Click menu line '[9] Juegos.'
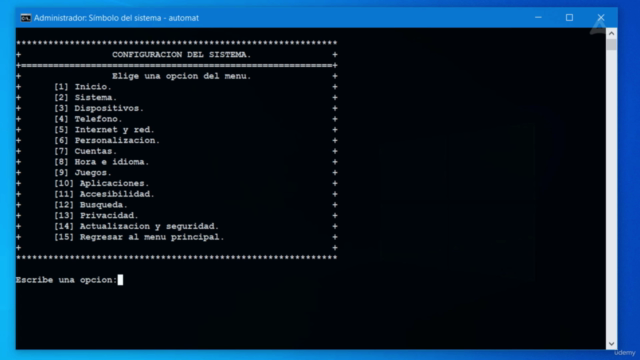This screenshot has width=640, height=360. tap(82, 173)
